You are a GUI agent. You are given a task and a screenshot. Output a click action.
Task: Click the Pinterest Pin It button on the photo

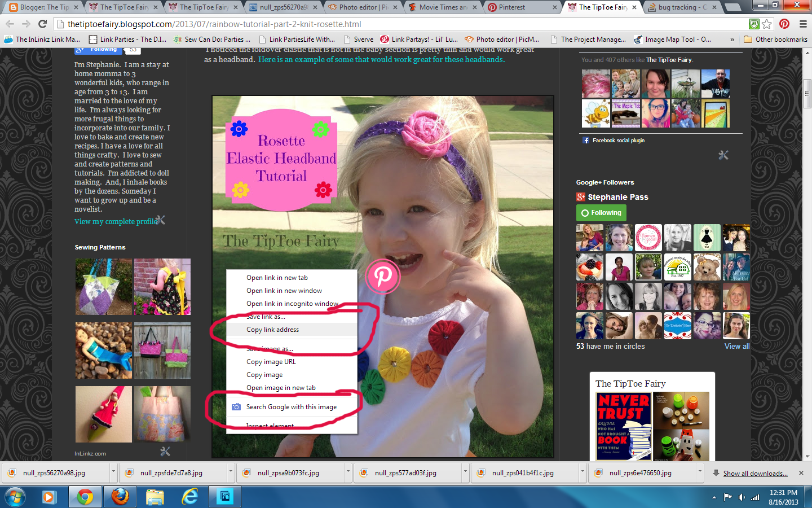click(383, 277)
